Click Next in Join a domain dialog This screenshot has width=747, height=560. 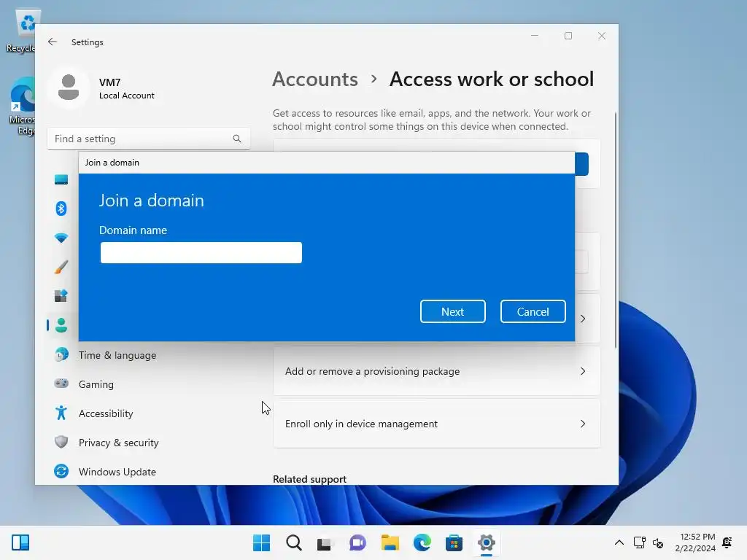tap(452, 311)
